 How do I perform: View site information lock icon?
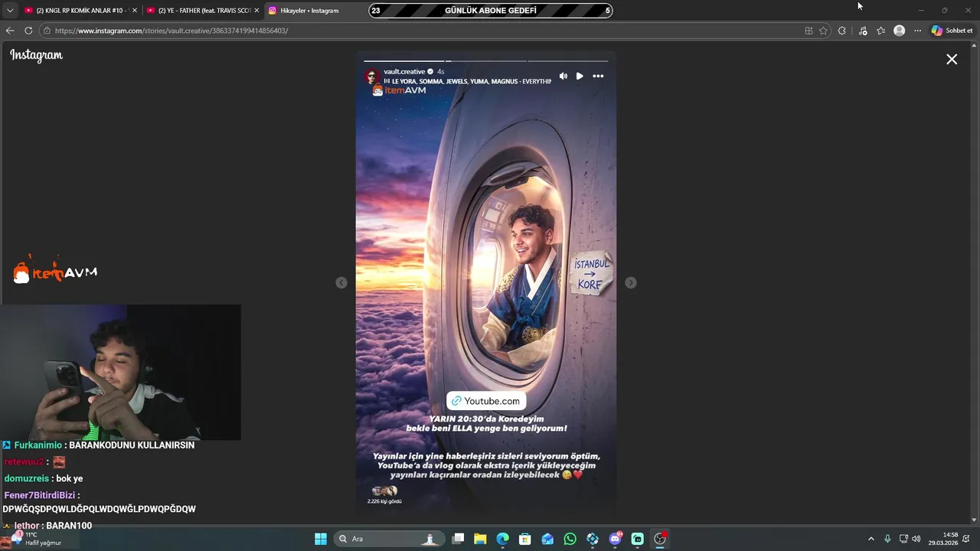pos(47,31)
